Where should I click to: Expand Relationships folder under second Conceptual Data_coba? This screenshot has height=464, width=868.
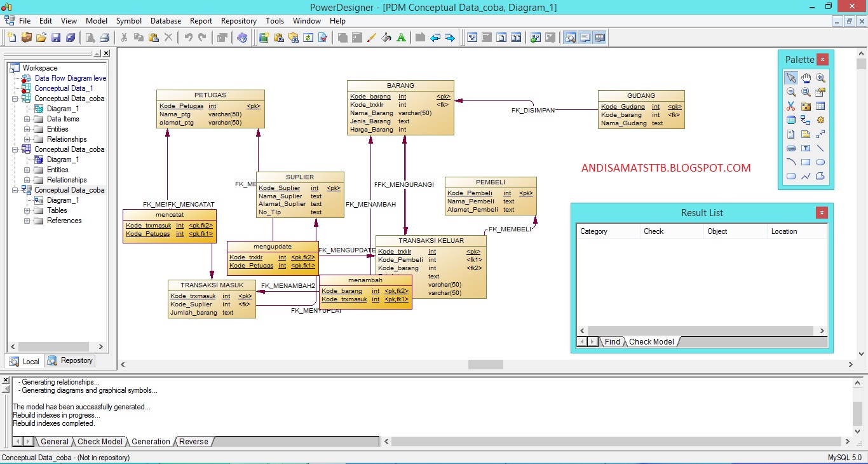(x=27, y=180)
